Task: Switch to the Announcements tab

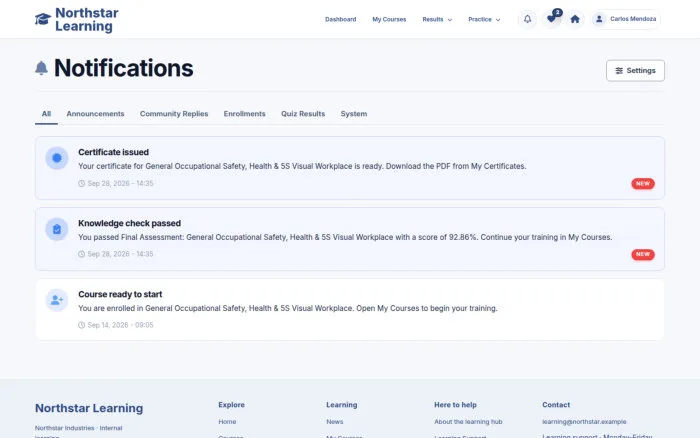Action: pyautogui.click(x=96, y=114)
